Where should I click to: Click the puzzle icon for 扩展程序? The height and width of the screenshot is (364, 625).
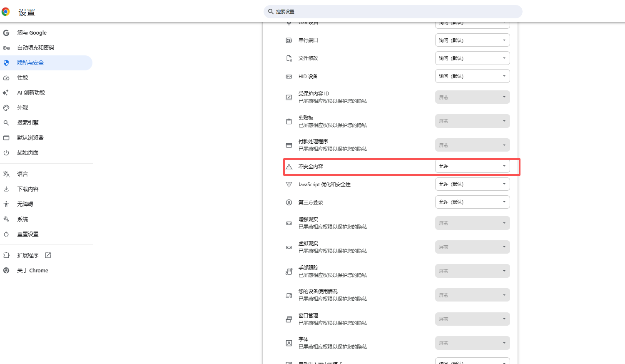coord(6,255)
